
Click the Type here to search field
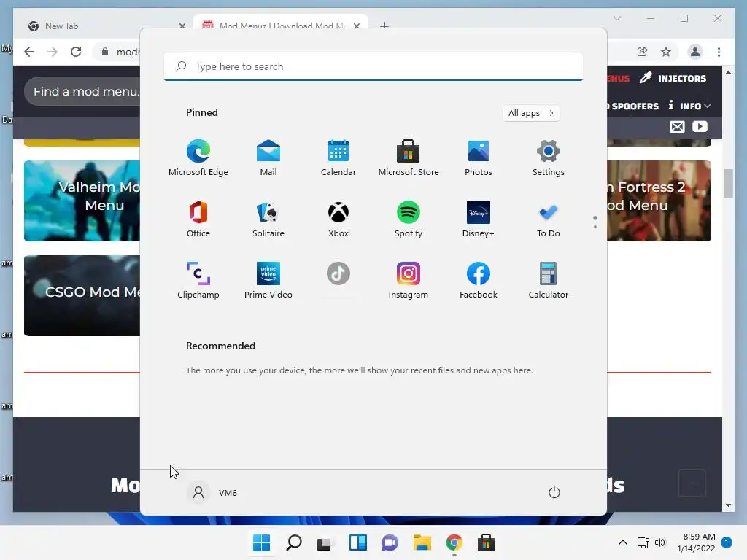click(373, 66)
